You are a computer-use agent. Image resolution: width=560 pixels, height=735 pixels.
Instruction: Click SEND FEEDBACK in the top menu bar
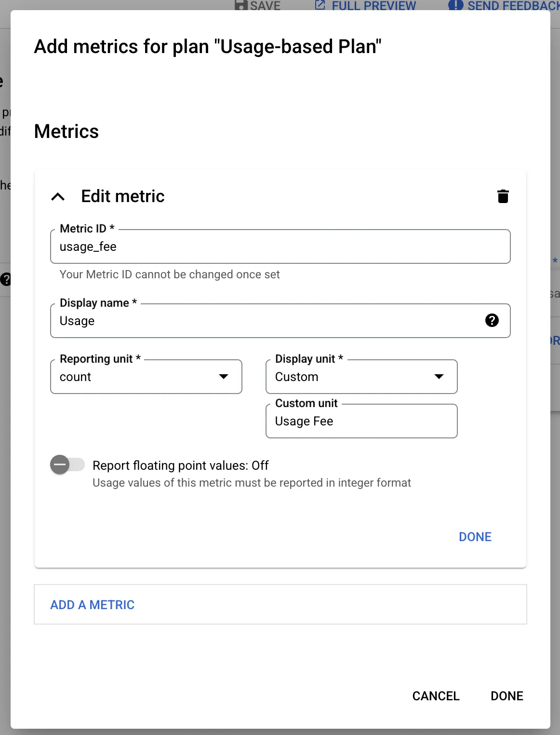pyautogui.click(x=511, y=5)
